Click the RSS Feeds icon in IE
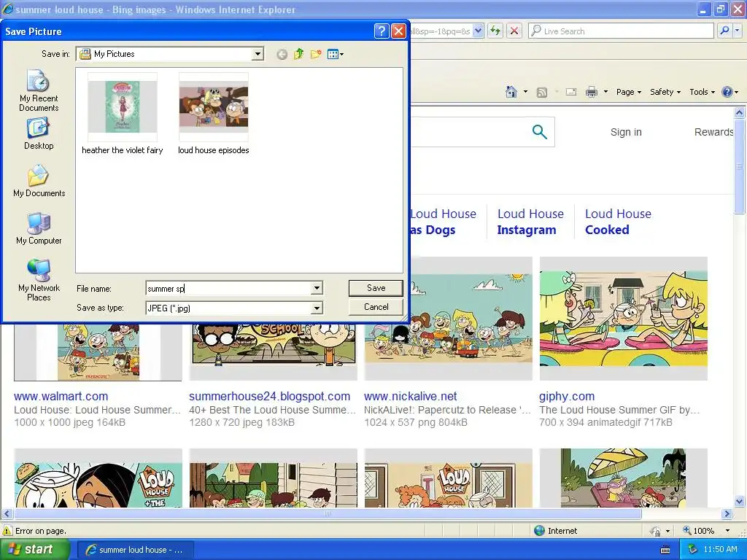Image resolution: width=747 pixels, height=560 pixels. click(x=542, y=93)
